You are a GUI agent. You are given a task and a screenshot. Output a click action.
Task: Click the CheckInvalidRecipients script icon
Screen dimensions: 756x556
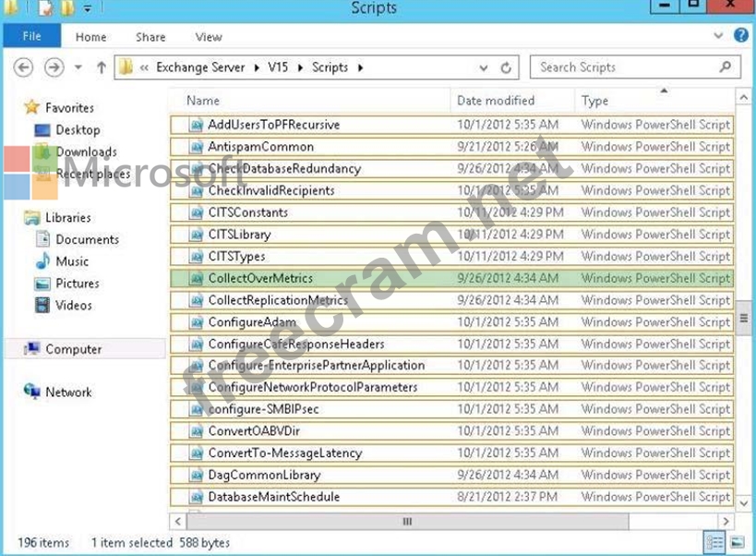tap(197, 191)
